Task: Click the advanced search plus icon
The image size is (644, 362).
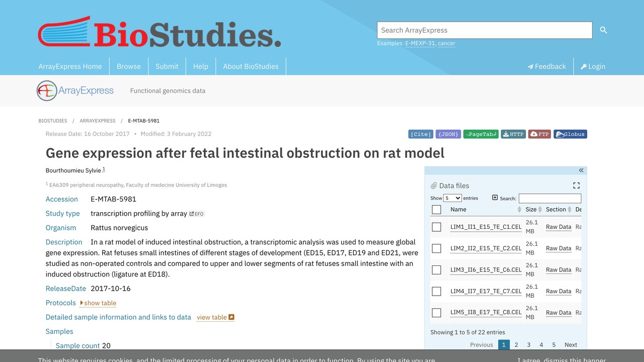Action: click(495, 198)
